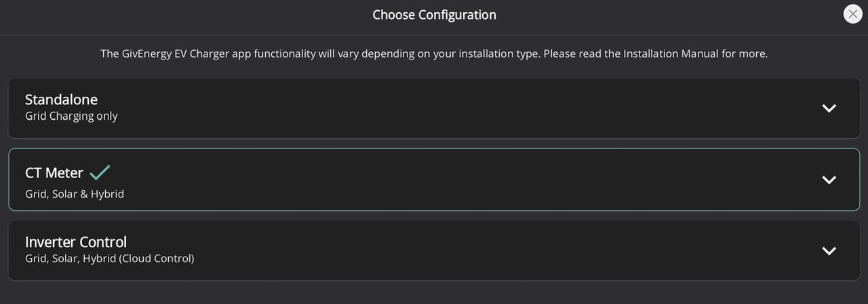
Task: Pick the Inverter Control configuration title
Action: tap(76, 242)
